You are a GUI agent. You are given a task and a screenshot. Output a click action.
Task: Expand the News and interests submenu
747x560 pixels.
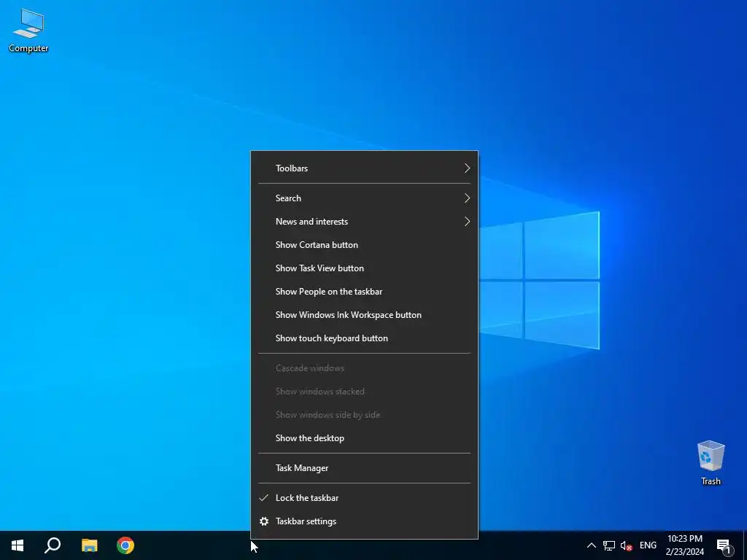(365, 222)
